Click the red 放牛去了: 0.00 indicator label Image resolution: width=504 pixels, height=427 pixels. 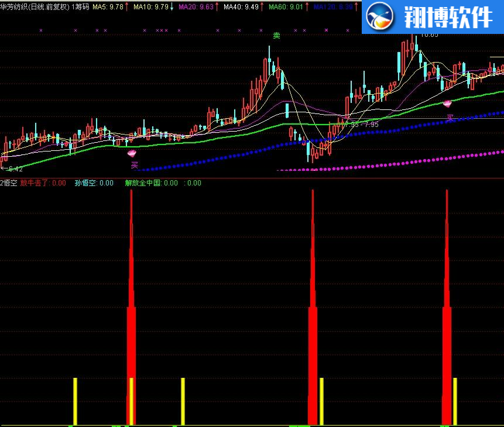[x=43, y=183]
